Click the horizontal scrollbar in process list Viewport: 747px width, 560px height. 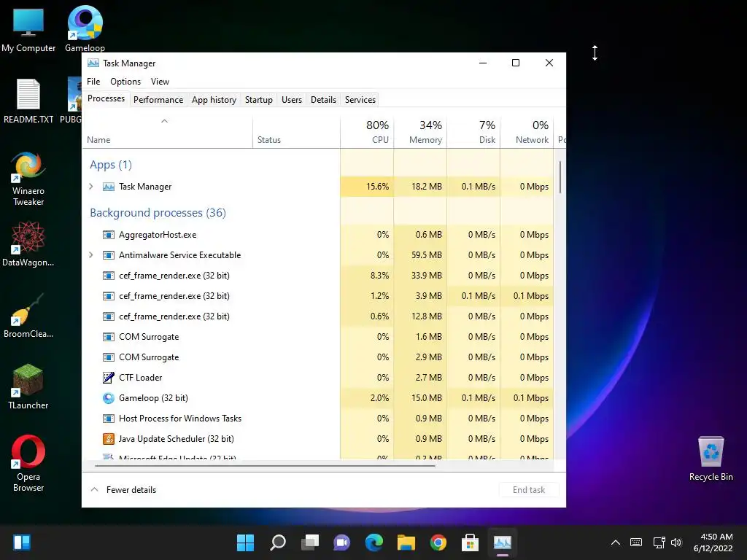[x=265, y=466]
